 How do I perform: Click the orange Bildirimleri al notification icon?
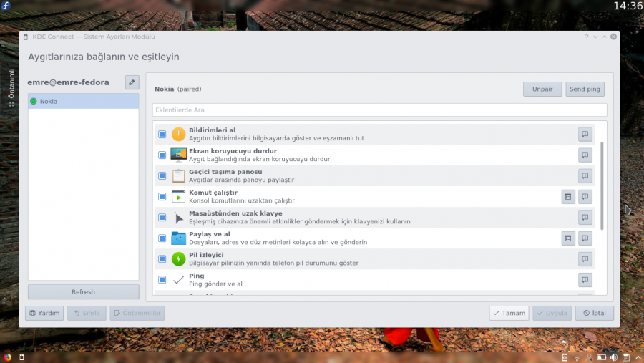(178, 134)
